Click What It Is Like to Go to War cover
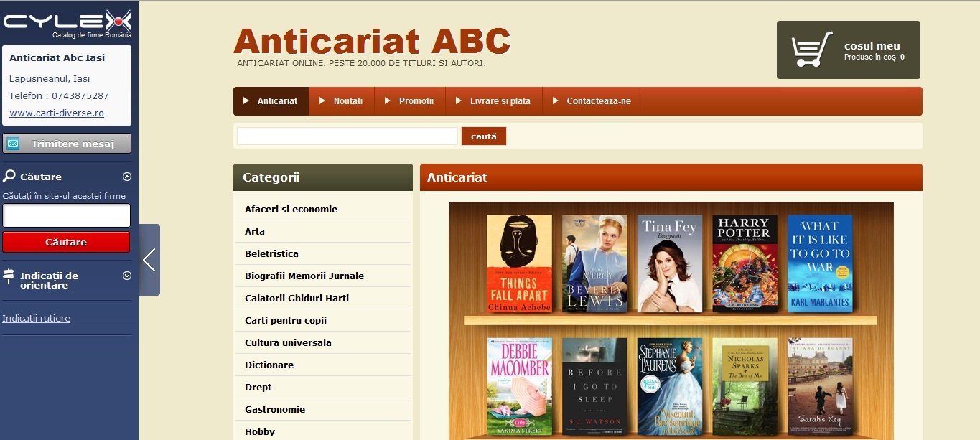Image resolution: width=980 pixels, height=440 pixels. 820,263
